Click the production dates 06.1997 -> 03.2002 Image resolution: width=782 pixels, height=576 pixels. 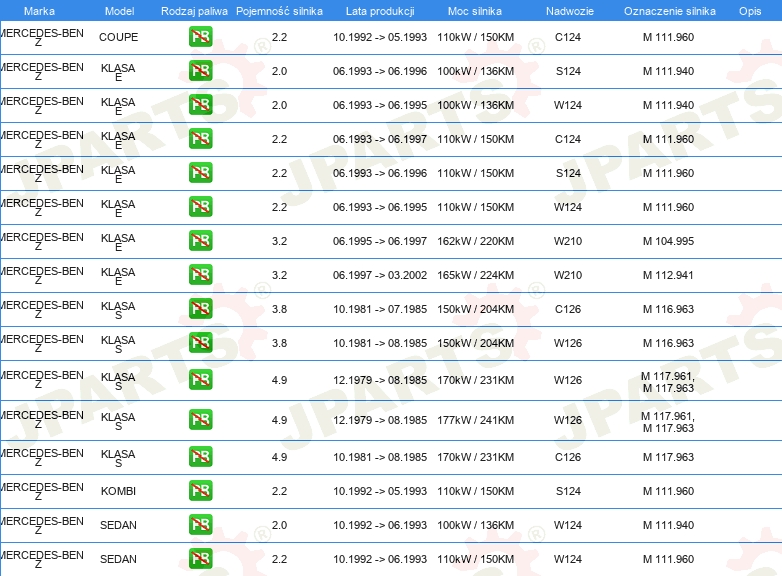click(380, 275)
